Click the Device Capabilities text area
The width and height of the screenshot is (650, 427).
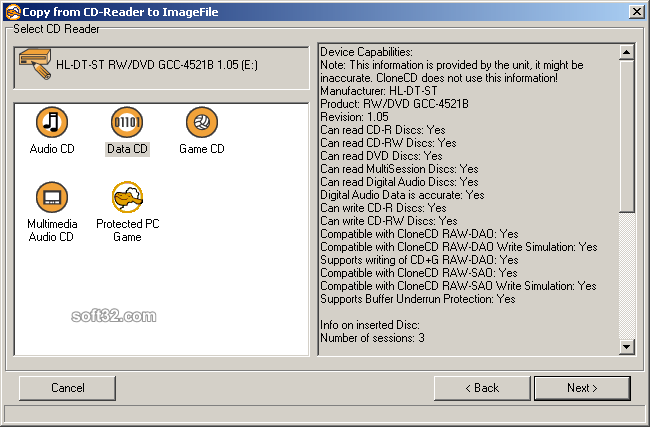tap(468, 199)
